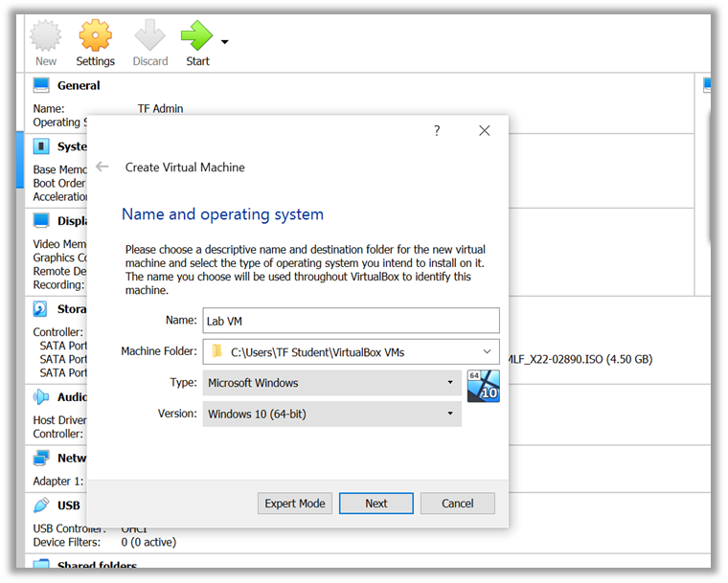Click the dialog help question mark
The image size is (728, 583).
[437, 130]
